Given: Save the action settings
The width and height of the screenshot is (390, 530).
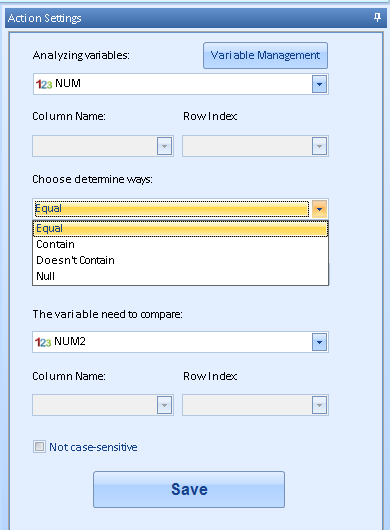Looking at the screenshot, I should [x=189, y=489].
